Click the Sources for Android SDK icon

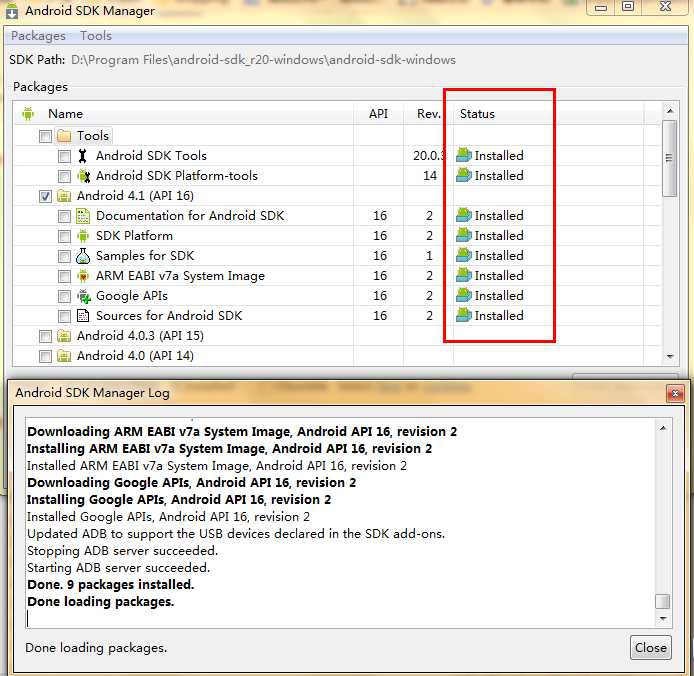click(x=83, y=316)
